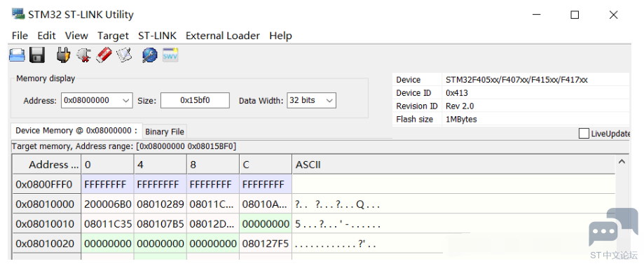Click the Disconnect from target icon
The image size is (644, 266).
tap(84, 55)
